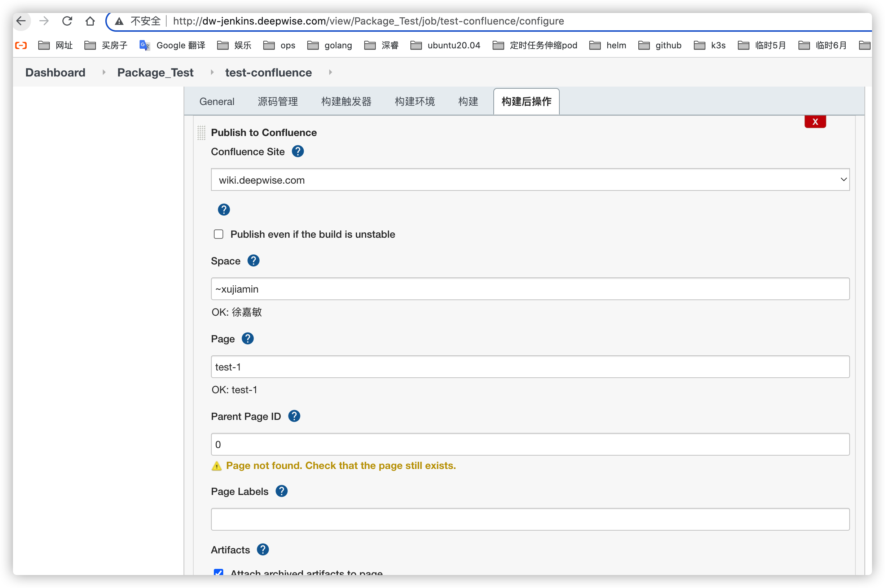The width and height of the screenshot is (885, 588).
Task: Open the 网址 bookmark folder
Action: [x=56, y=45]
